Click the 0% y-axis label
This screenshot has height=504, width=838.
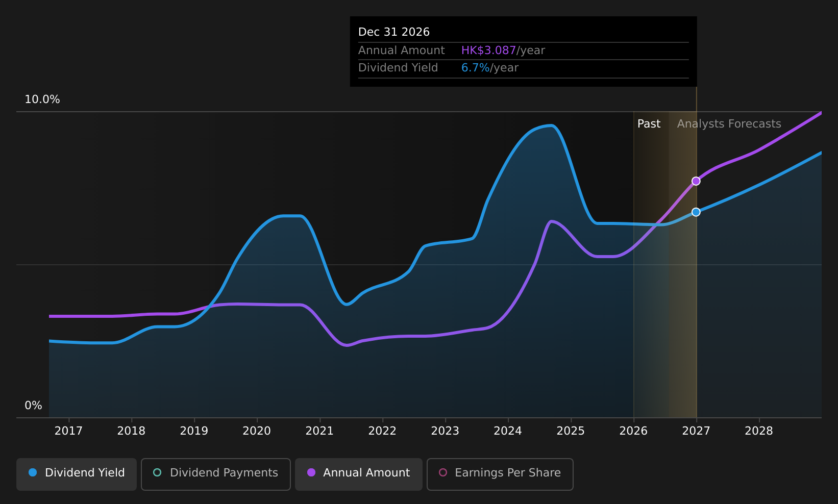click(33, 406)
